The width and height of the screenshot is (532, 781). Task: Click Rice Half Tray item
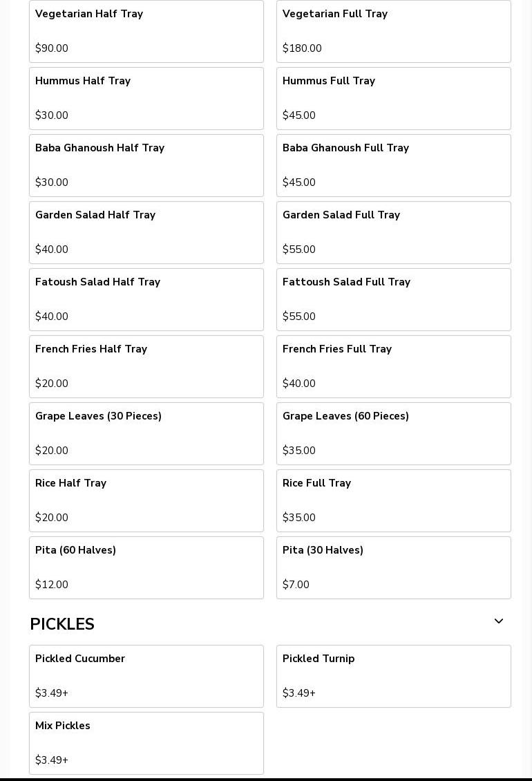tap(146, 500)
